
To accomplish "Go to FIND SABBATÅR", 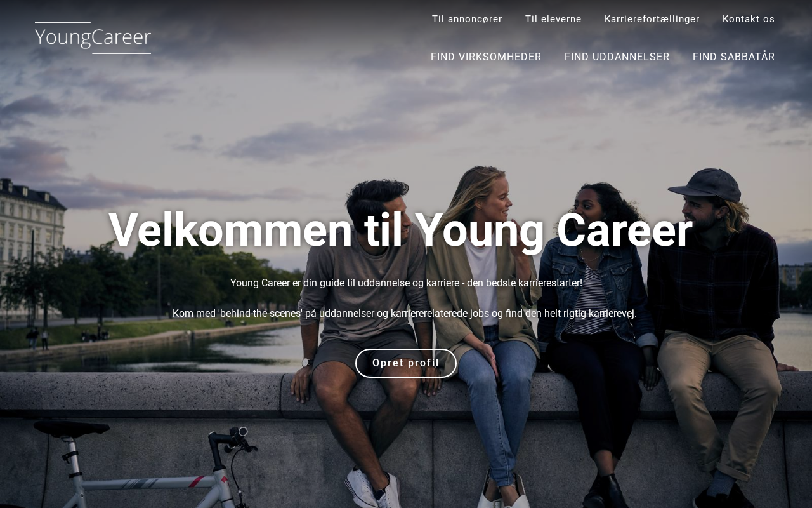I will (x=733, y=57).
